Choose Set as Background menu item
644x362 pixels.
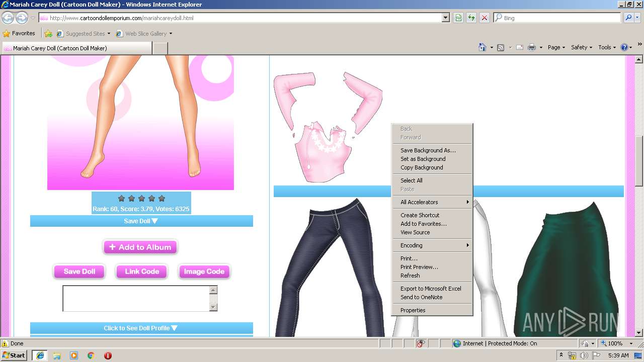tap(432, 159)
